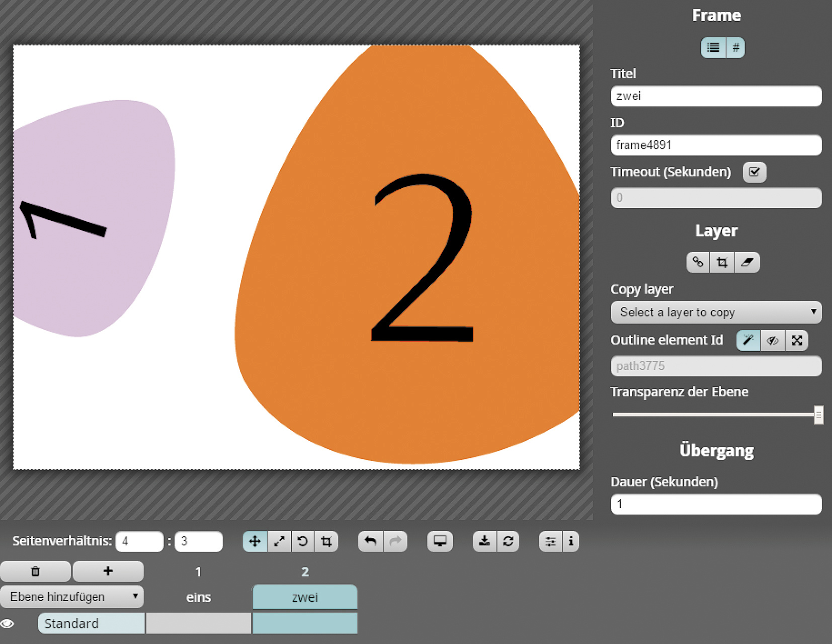
Task: Open the 'Ebene hinzufügen' dropdown
Action: (x=72, y=597)
